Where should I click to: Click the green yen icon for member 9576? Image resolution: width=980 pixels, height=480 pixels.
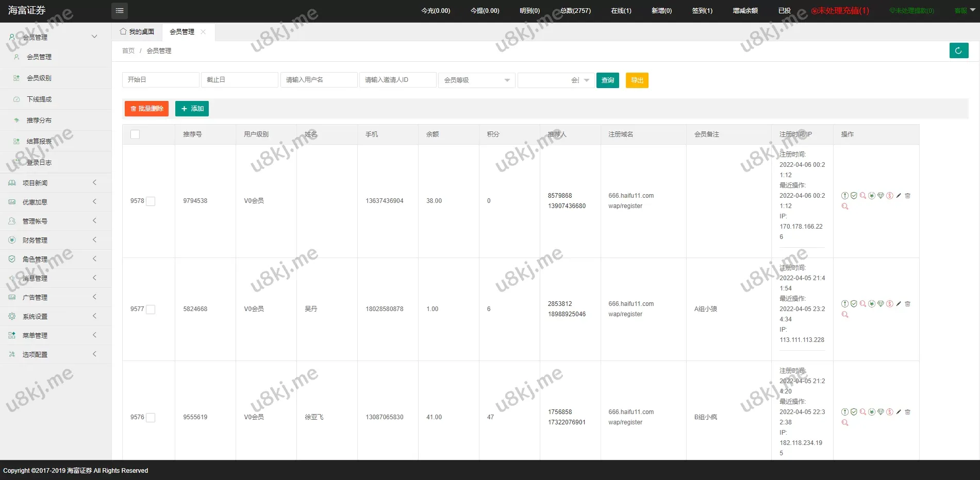tap(872, 412)
